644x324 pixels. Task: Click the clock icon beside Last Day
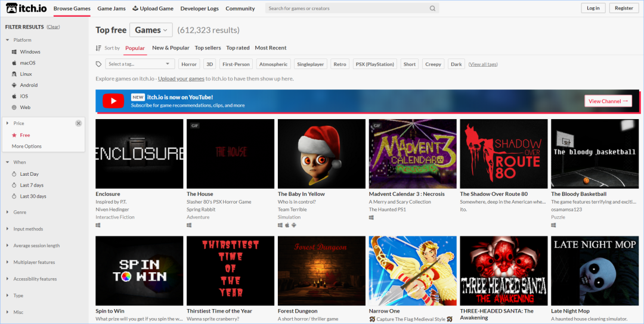14,174
